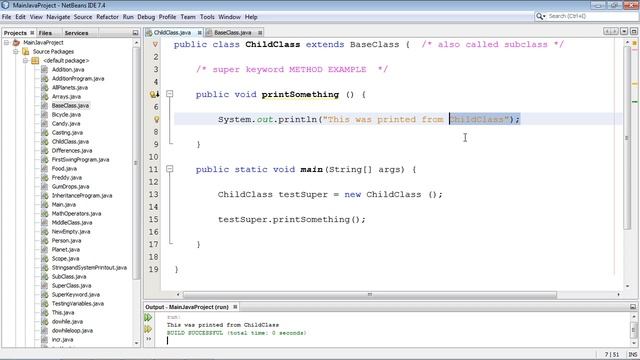Close the Output MainJavaProject (run) tab
Screen dimensions: 640x360
235,307
